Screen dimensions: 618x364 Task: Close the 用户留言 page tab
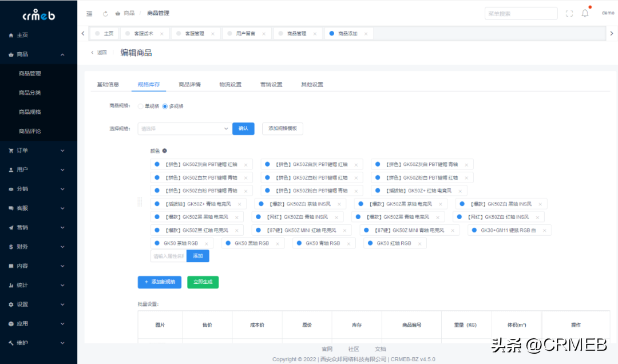(x=264, y=34)
